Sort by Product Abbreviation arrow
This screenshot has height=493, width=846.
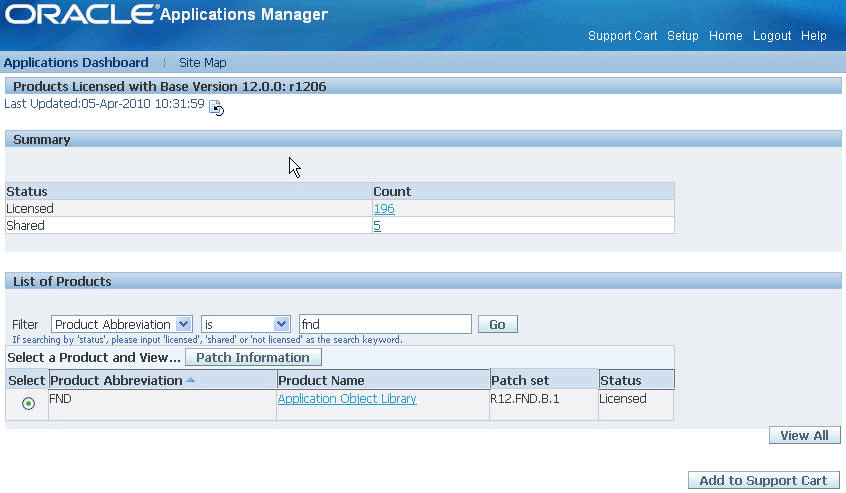tap(190, 380)
